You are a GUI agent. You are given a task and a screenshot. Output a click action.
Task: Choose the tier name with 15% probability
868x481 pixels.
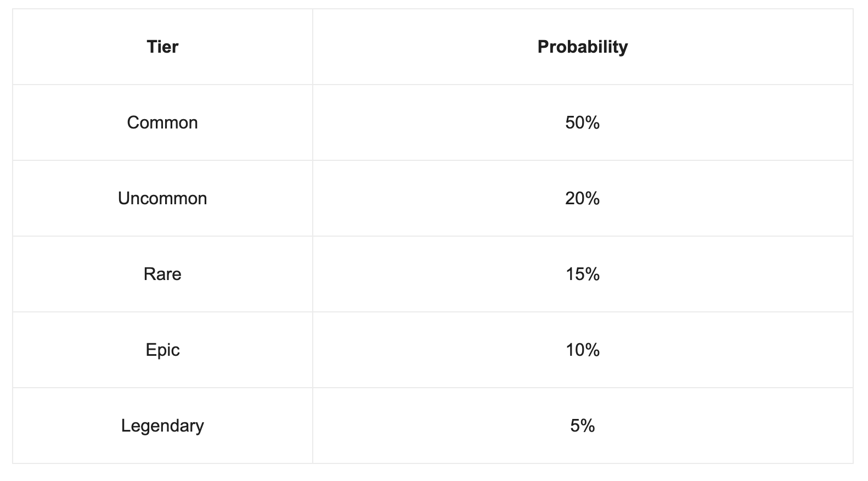pyautogui.click(x=162, y=274)
